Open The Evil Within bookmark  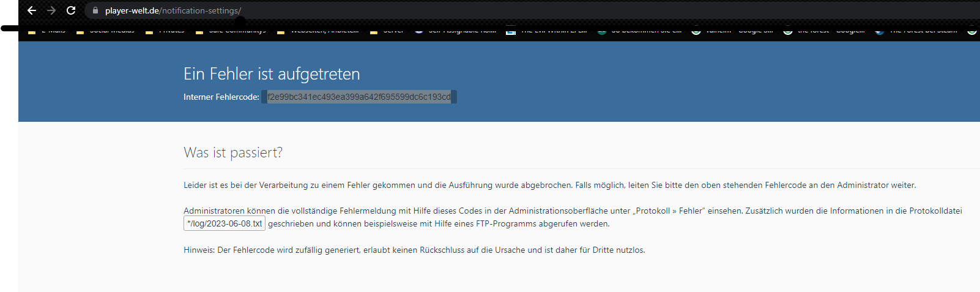(x=547, y=31)
